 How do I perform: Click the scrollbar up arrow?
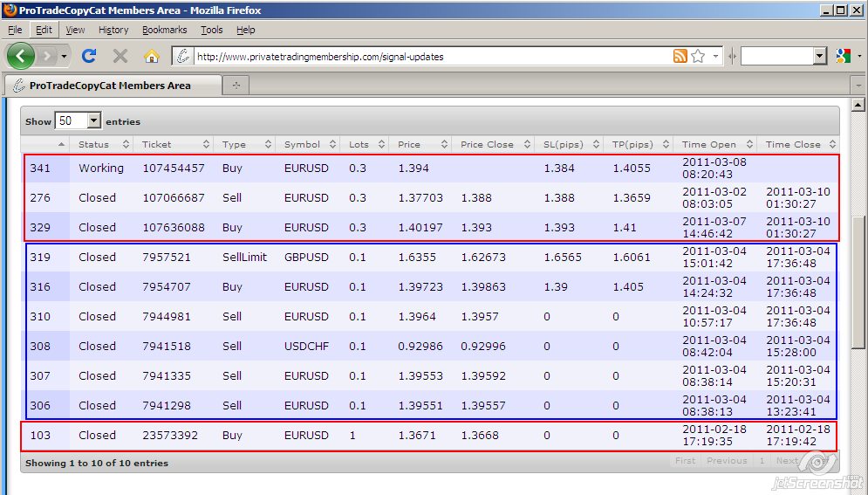pos(858,105)
